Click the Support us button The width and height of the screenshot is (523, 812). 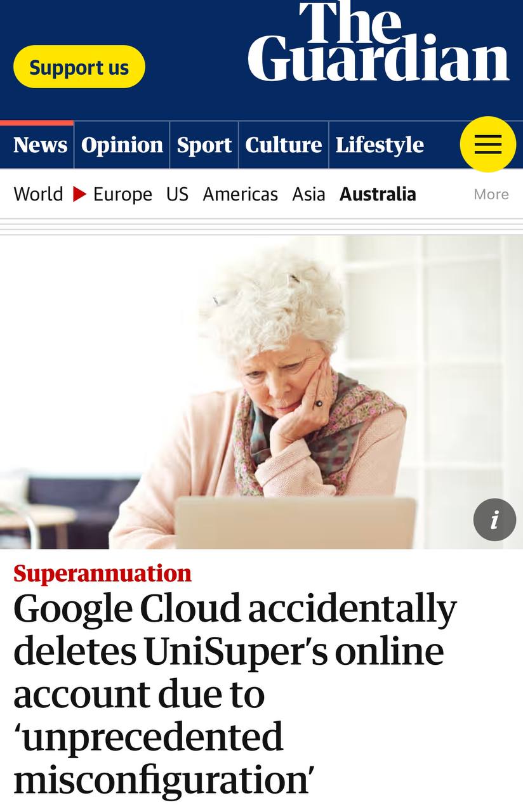coord(79,67)
